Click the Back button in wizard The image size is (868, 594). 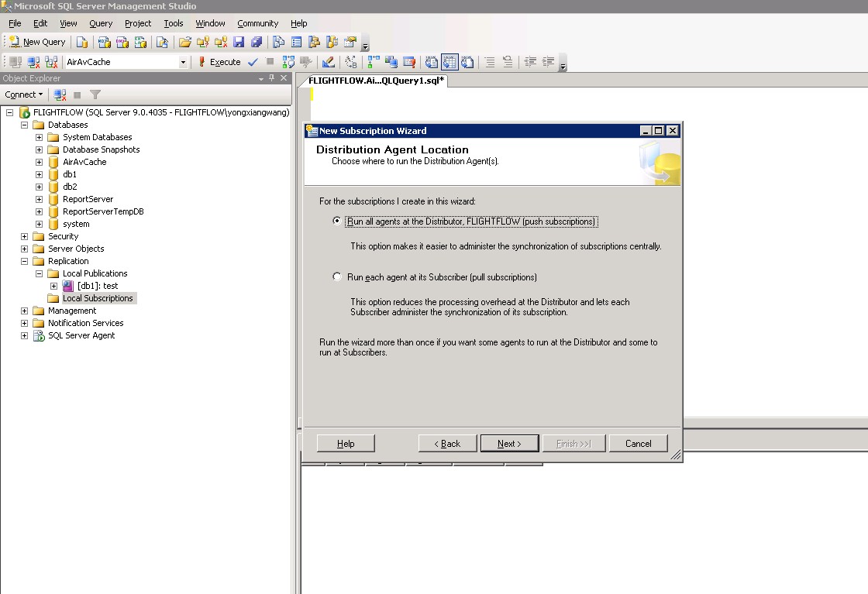[447, 444]
